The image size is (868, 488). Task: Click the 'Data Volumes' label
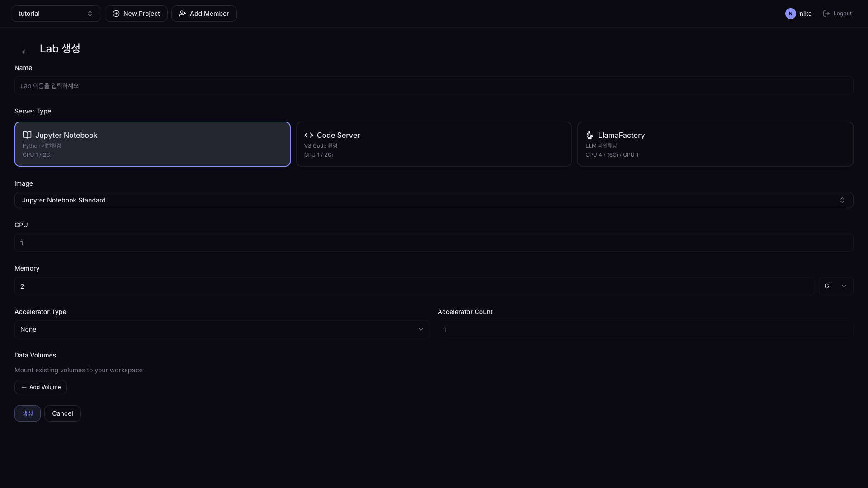35,355
